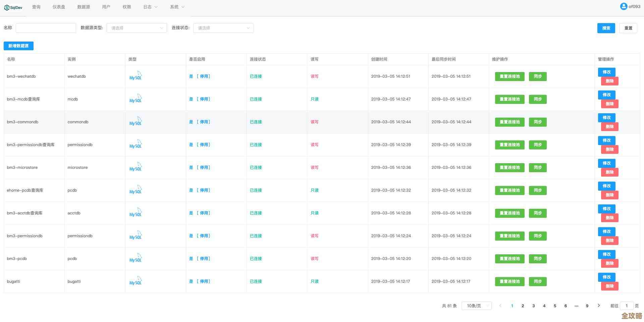Switch to the 仪表盘 section
The width and height of the screenshot is (644, 322).
pyautogui.click(x=58, y=6)
